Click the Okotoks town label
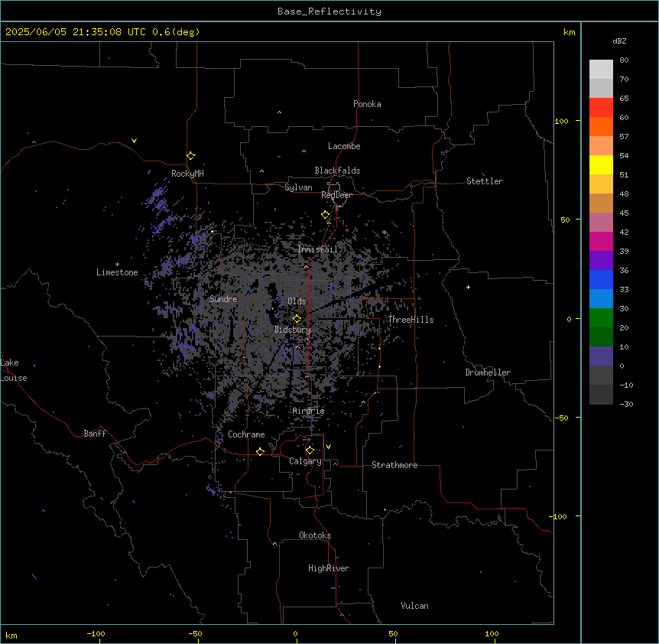The image size is (659, 644). click(315, 535)
